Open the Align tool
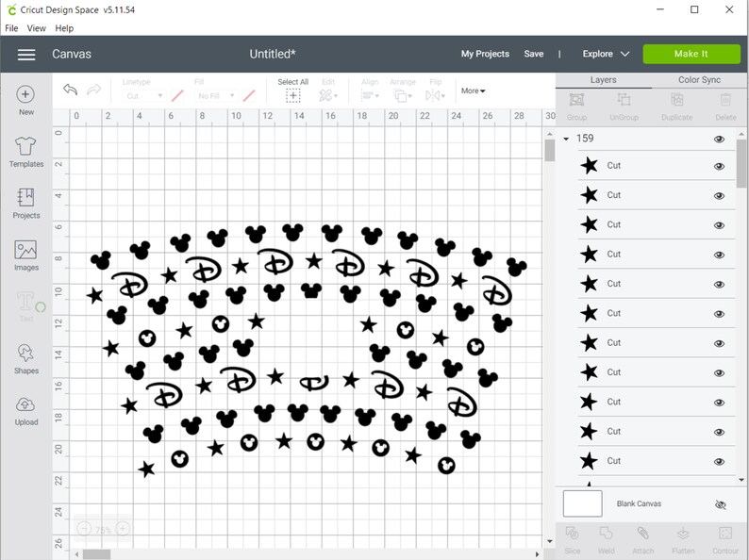Image resolution: width=749 pixels, height=560 pixels. click(x=369, y=95)
